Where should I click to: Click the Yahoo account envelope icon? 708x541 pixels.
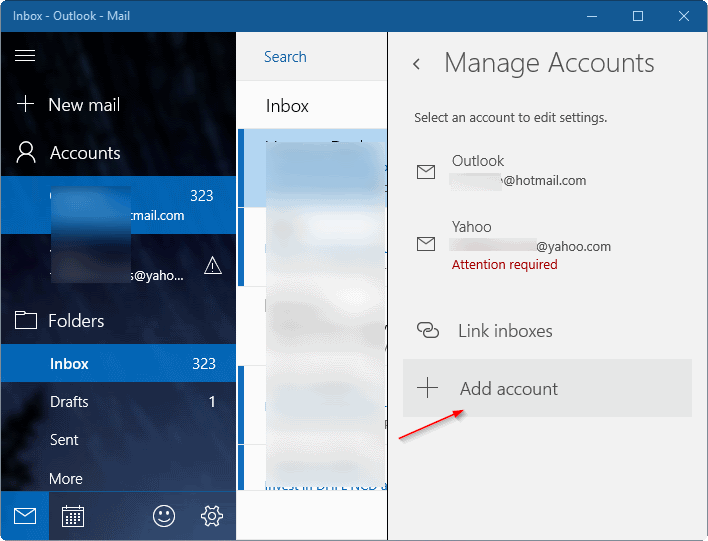[426, 244]
